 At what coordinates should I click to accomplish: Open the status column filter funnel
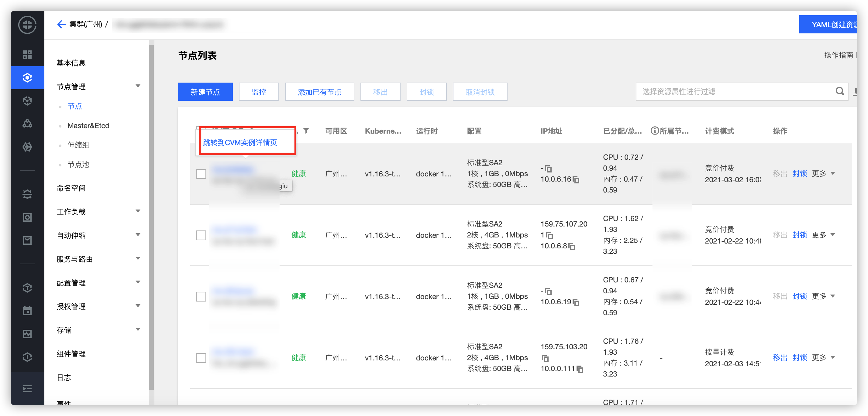[x=306, y=131]
